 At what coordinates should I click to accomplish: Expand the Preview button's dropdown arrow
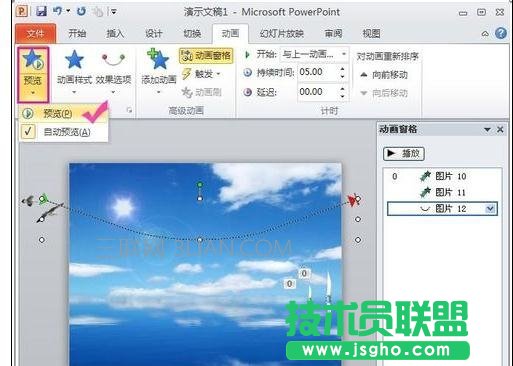click(33, 93)
